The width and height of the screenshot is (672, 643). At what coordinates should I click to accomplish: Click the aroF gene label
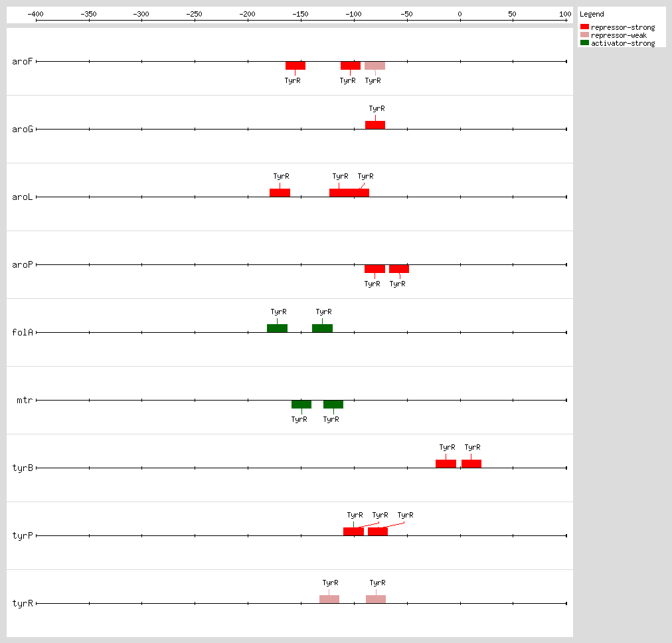coord(23,62)
